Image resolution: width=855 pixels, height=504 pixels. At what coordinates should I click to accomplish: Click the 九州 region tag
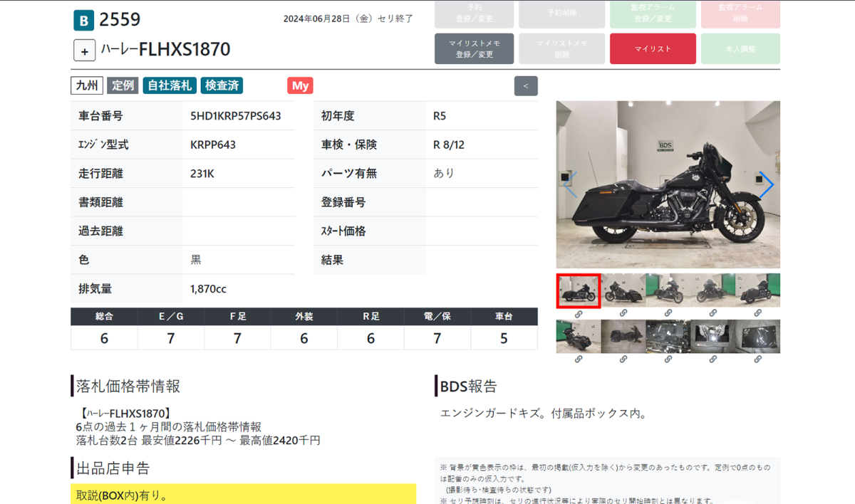click(87, 85)
